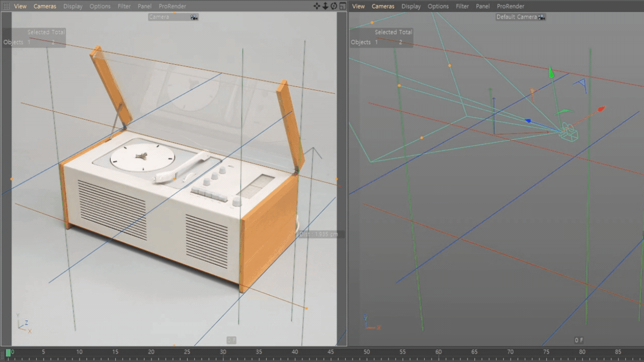Click the camera icon beside the 'Camera' label
The image size is (644, 362).
[194, 17]
